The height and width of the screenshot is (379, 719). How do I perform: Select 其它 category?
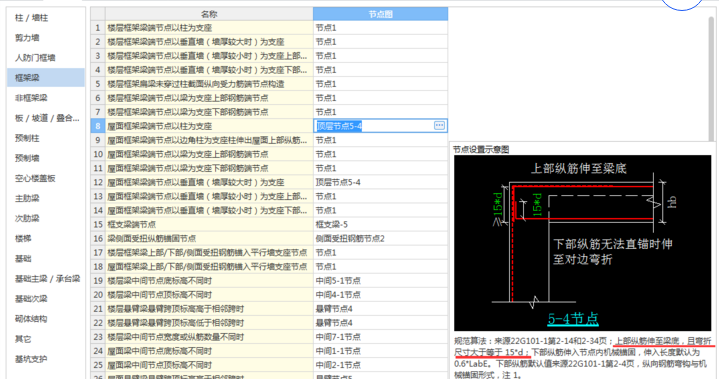pyautogui.click(x=46, y=339)
